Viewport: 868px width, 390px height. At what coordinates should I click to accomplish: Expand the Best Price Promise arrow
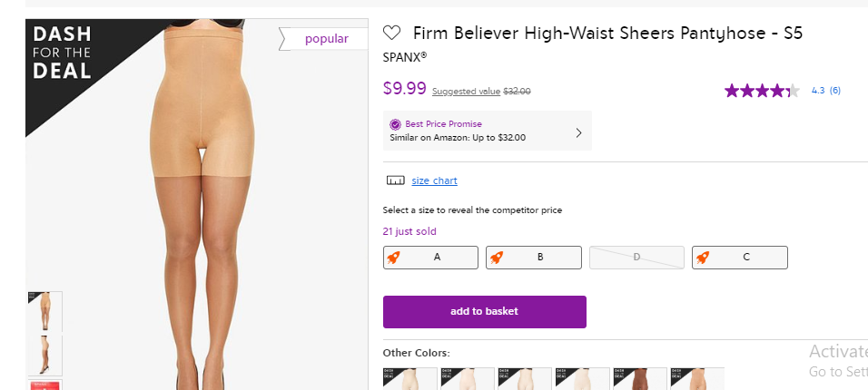coord(579,132)
